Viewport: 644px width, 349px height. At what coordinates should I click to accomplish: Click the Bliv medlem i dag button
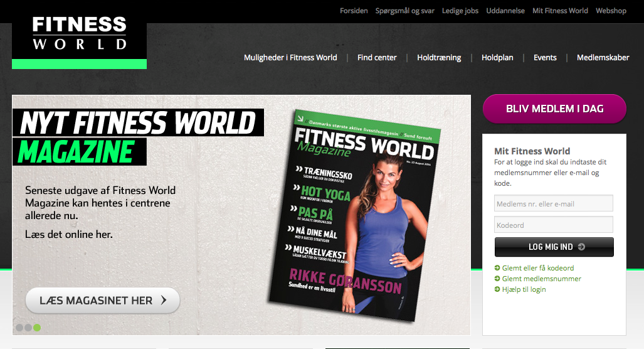pyautogui.click(x=554, y=109)
